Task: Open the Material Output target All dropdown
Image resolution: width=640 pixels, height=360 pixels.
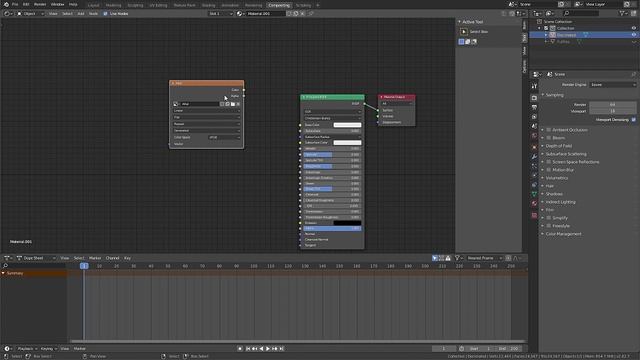Action: (397, 104)
